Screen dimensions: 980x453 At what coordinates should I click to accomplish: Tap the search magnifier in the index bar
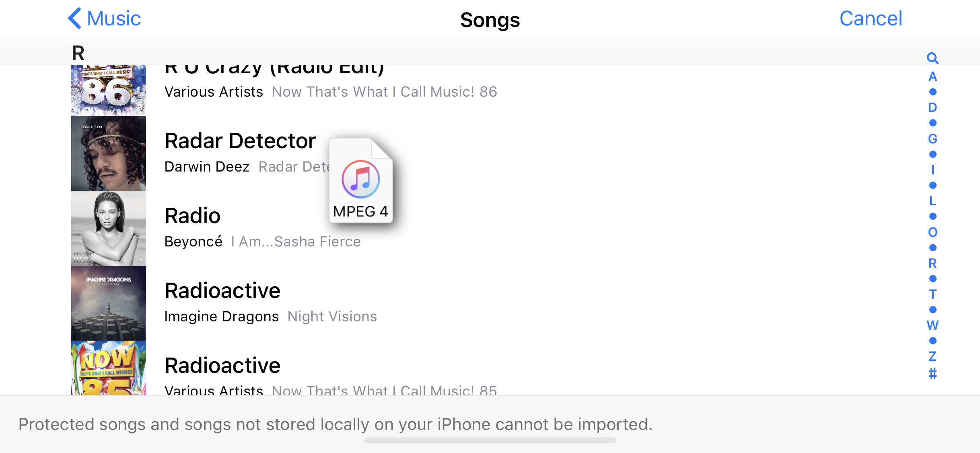coord(933,58)
